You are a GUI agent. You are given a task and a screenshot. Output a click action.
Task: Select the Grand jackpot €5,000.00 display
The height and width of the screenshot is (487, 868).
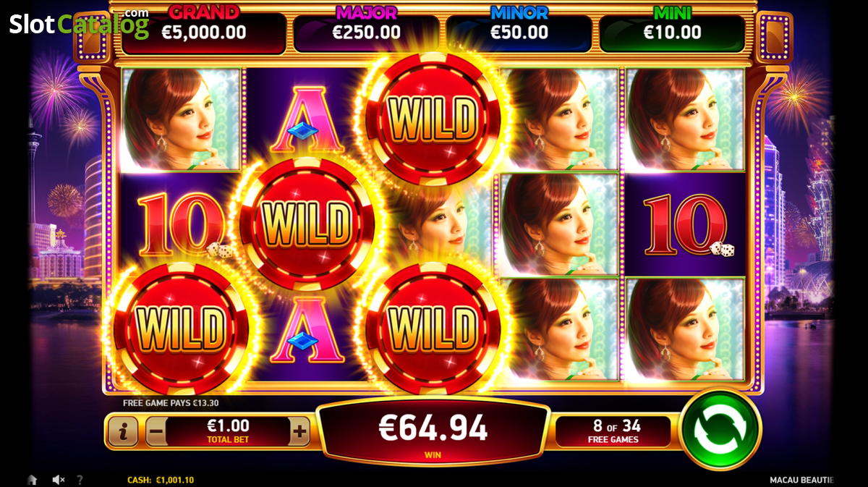click(203, 26)
